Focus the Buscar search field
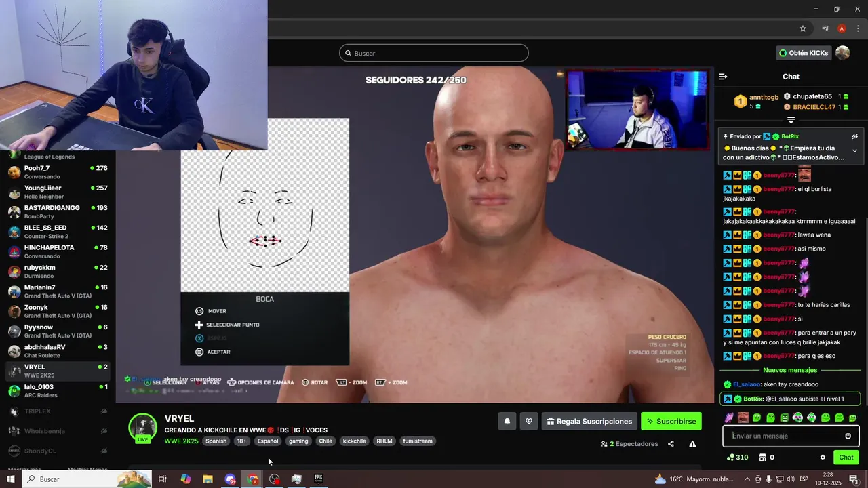 [x=434, y=53]
